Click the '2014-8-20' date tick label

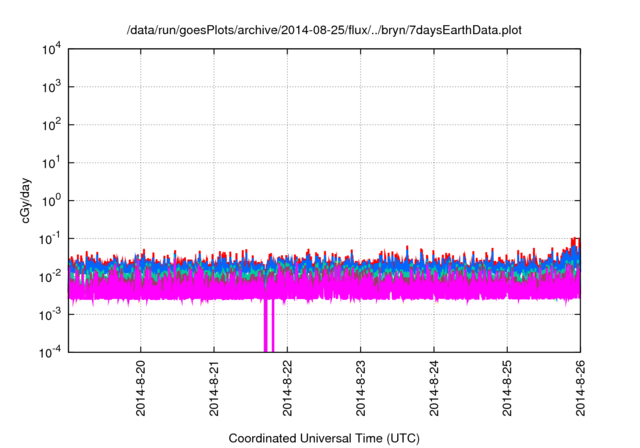[x=141, y=388]
